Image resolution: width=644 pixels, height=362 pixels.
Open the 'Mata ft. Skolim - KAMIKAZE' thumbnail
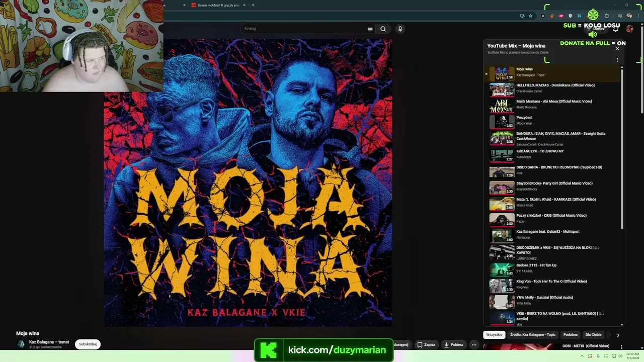pos(502,204)
